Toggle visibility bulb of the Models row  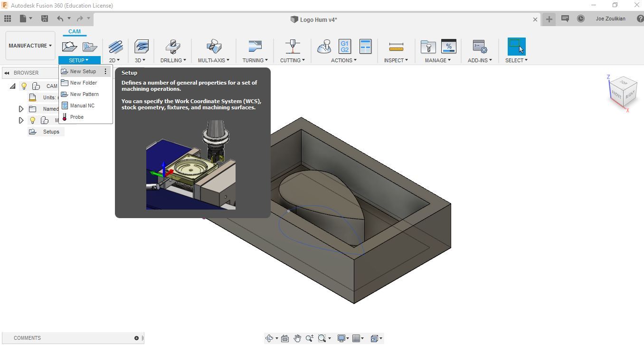pos(32,120)
